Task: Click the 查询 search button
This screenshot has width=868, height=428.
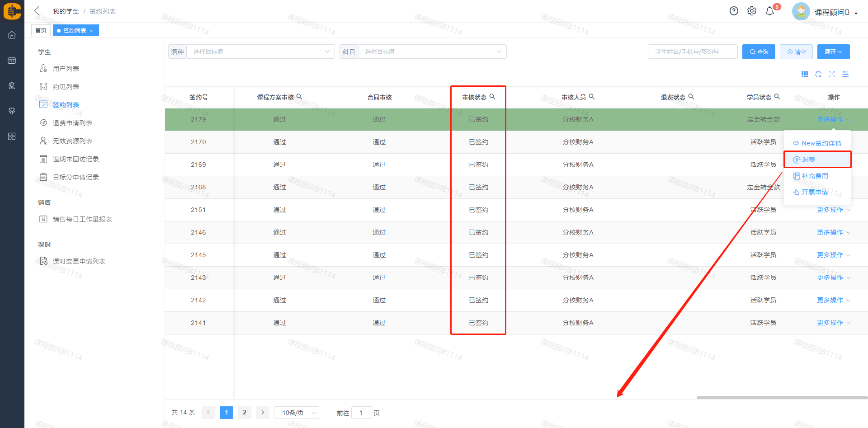Action: click(759, 52)
